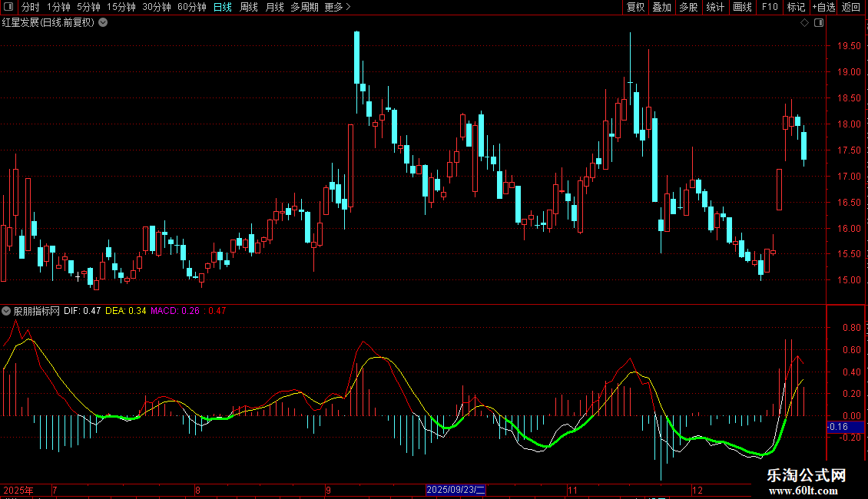Click the 标记 mark button
This screenshot has height=499, width=868.
[x=796, y=7]
